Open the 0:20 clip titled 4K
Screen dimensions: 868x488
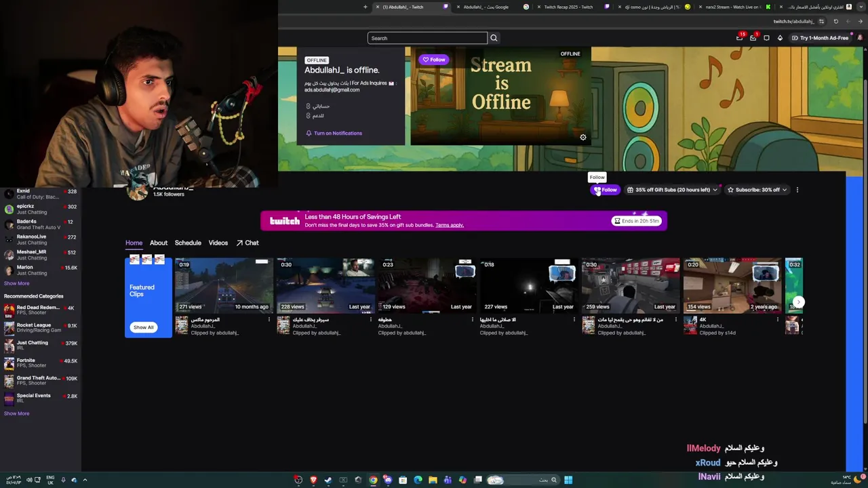pos(732,285)
